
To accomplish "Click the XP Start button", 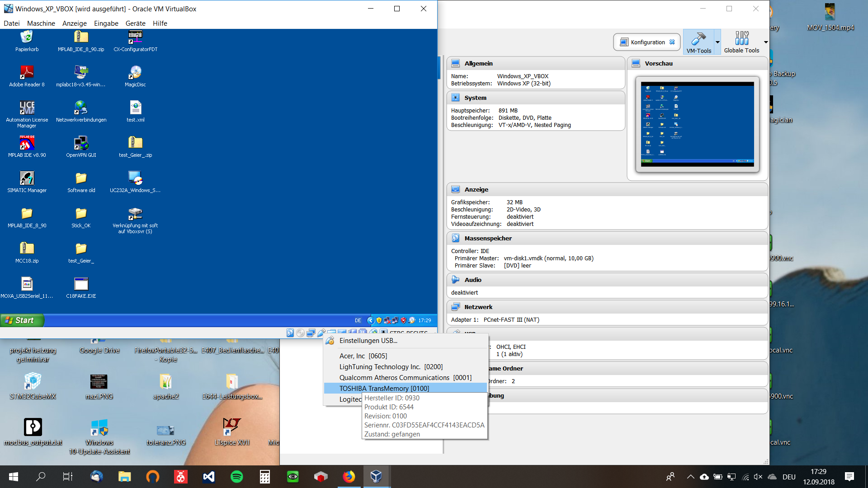I will pyautogui.click(x=22, y=320).
